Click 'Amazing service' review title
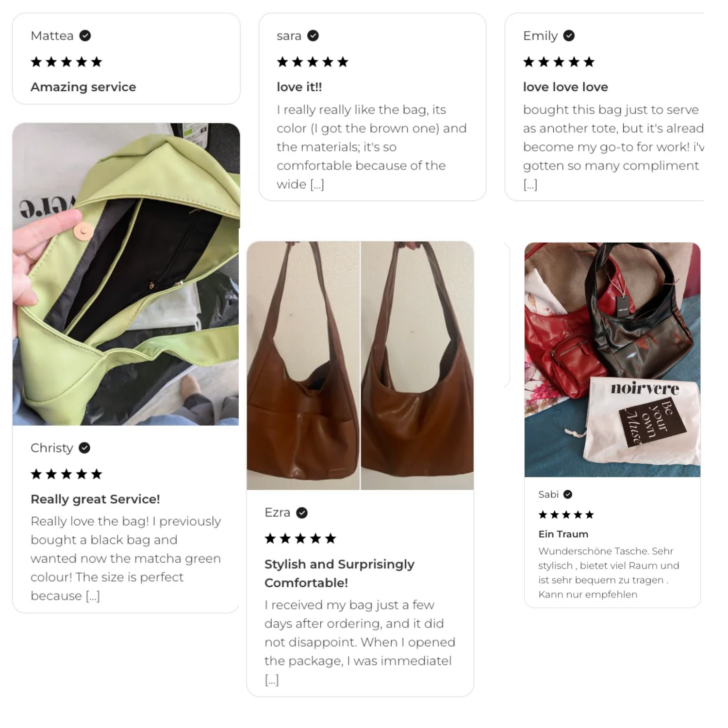 (x=83, y=87)
